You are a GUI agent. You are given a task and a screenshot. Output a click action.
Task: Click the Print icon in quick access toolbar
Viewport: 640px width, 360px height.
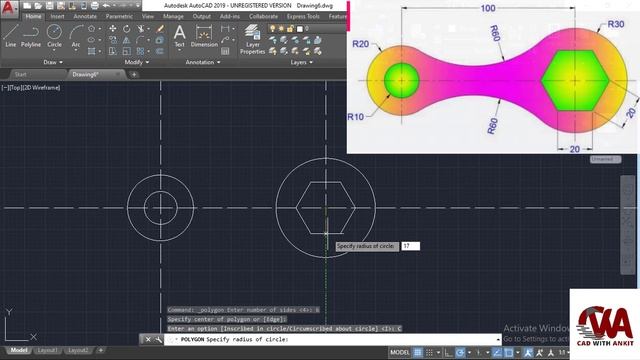[94, 6]
